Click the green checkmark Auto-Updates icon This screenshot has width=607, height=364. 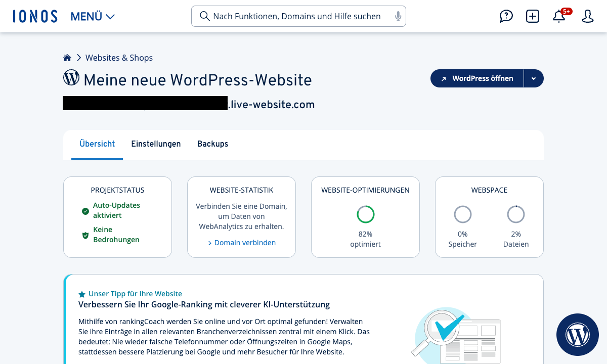click(85, 211)
